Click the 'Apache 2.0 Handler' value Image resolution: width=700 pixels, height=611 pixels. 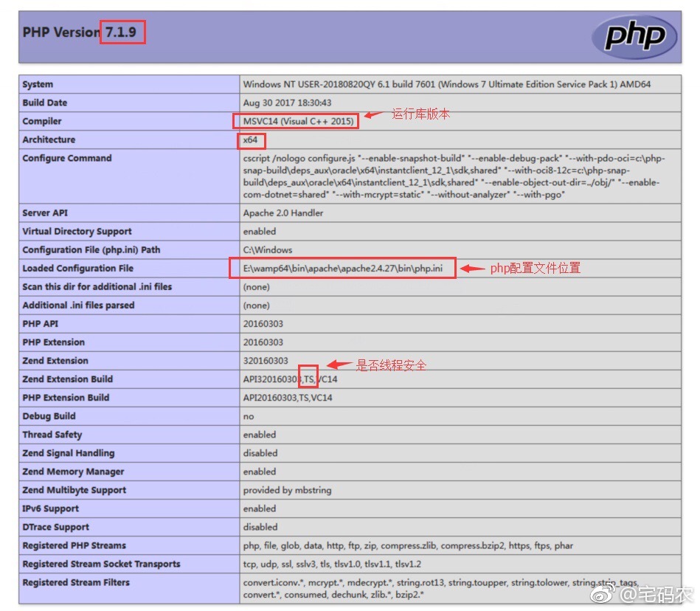point(283,213)
